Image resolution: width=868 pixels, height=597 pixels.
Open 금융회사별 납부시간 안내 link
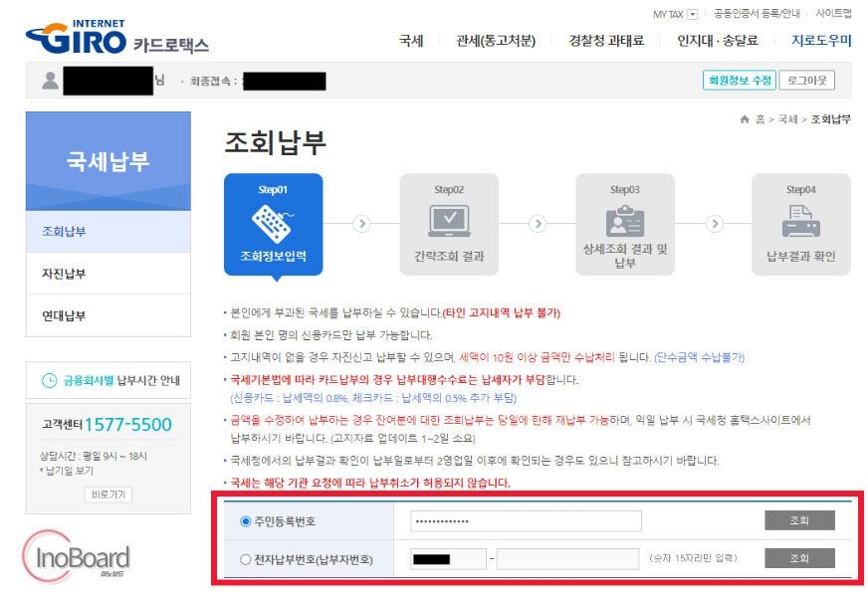click(108, 380)
